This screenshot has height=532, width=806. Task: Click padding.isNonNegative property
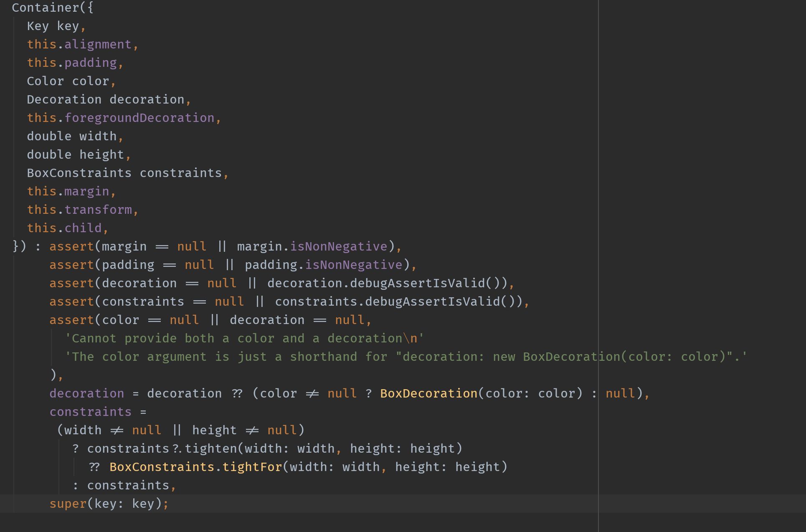(x=354, y=265)
